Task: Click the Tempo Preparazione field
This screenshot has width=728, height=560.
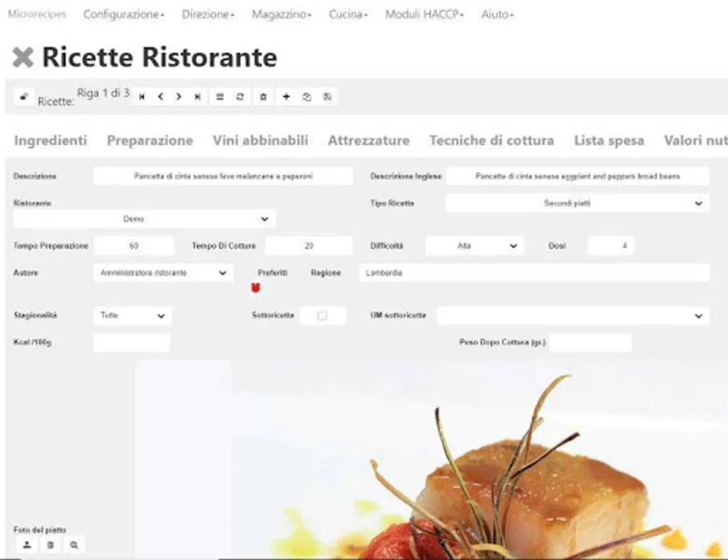Action: tap(134, 246)
